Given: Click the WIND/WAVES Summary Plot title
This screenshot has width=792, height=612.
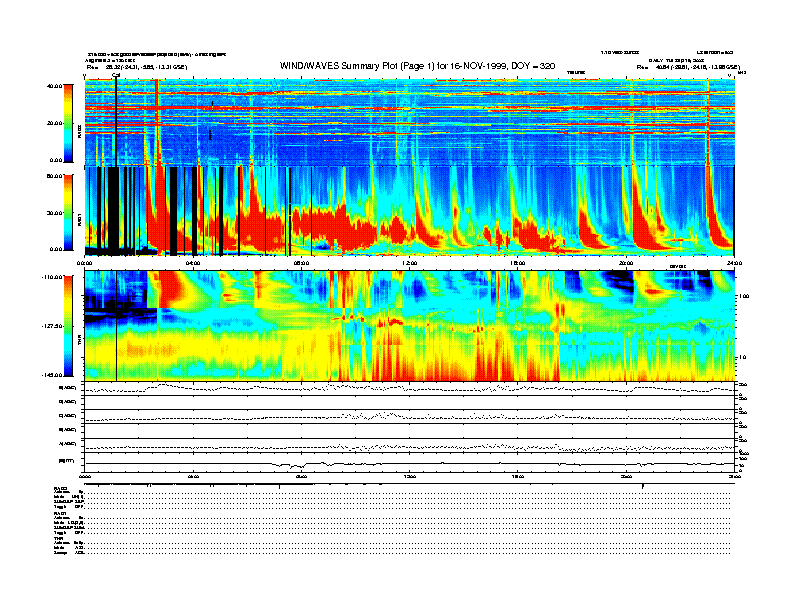Looking at the screenshot, I should [417, 66].
